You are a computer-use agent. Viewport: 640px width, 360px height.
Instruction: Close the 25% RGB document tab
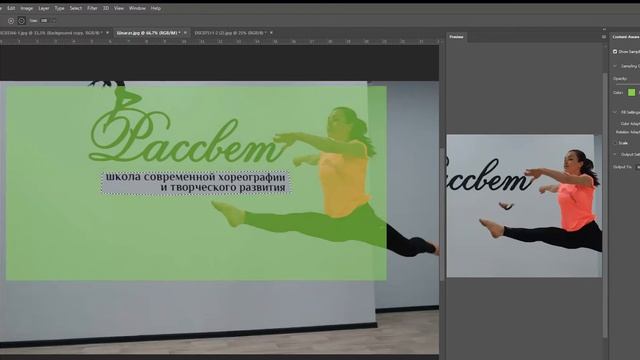click(x=271, y=33)
